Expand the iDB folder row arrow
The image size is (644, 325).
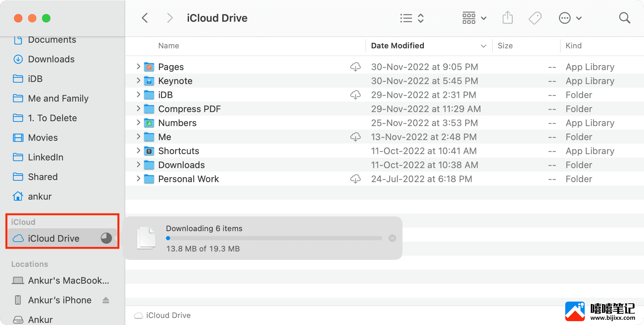click(x=138, y=95)
